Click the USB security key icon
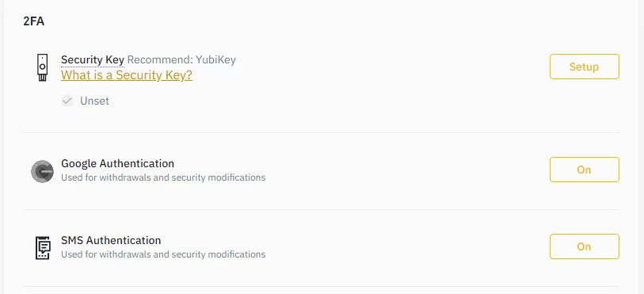644x294 pixels. (42, 67)
